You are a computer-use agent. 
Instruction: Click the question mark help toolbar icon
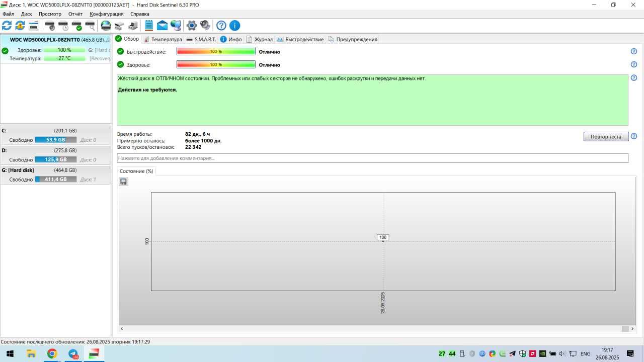[221, 26]
